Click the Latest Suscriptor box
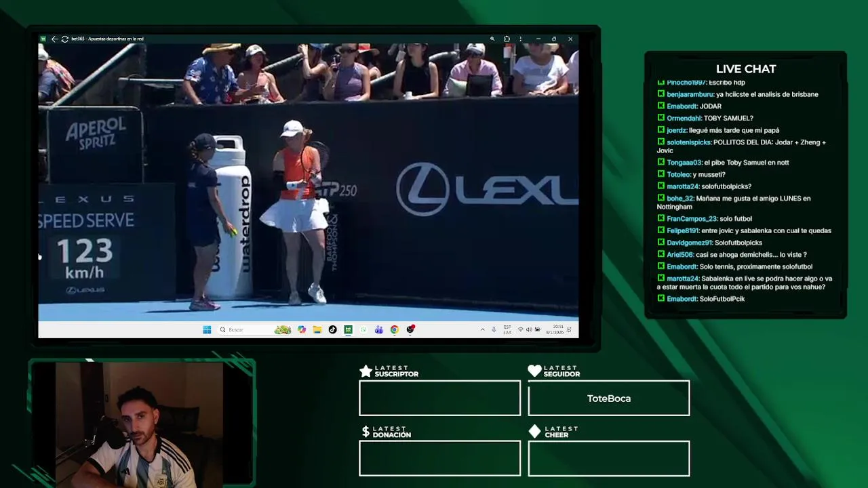 (x=439, y=398)
